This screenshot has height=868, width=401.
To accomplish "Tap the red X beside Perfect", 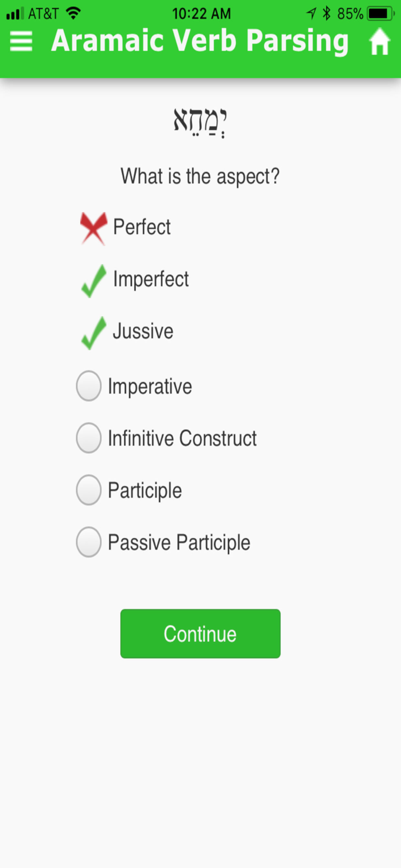I will click(x=93, y=228).
